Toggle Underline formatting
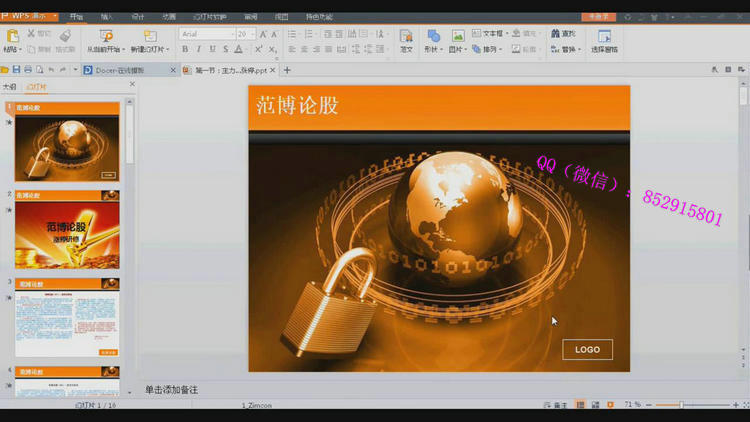The height and width of the screenshot is (422, 750). coord(212,49)
